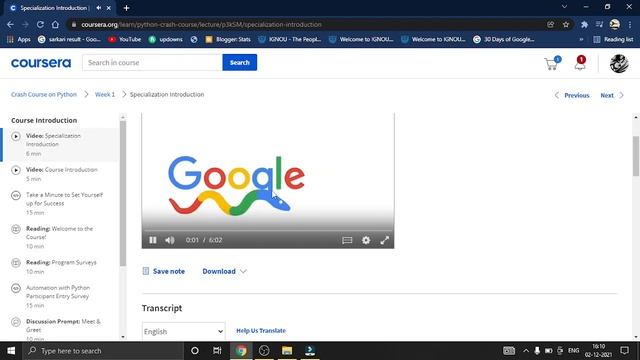Image resolution: width=640 pixels, height=360 pixels.
Task: Go to Next lecture
Action: tap(612, 95)
